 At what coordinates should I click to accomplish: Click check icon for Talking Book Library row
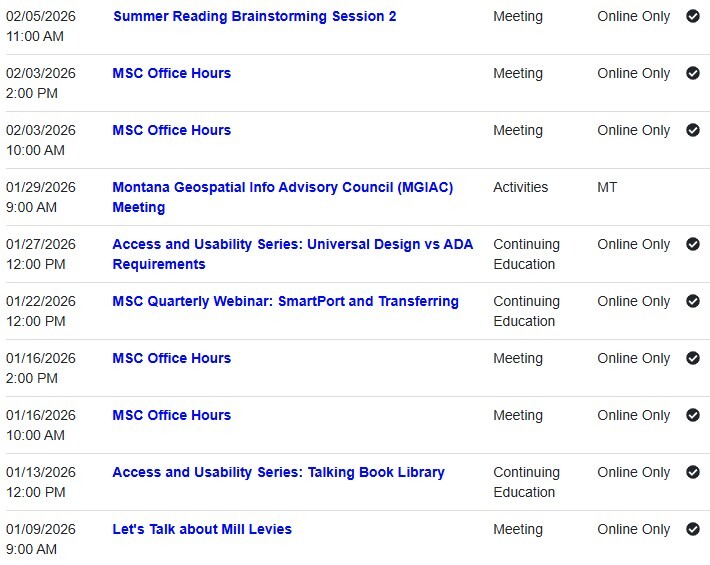point(692,472)
